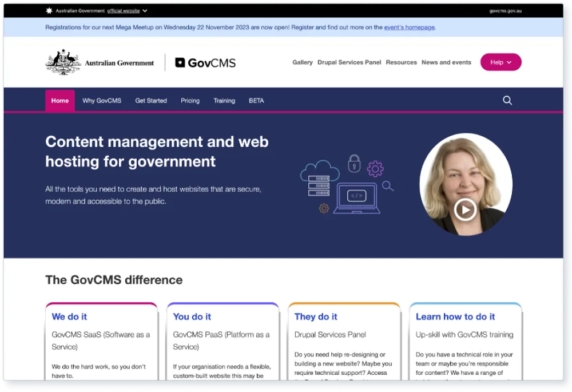Open the 'Learn how to do it' card heading
Viewport: 572px width, 392px height.
pos(455,316)
